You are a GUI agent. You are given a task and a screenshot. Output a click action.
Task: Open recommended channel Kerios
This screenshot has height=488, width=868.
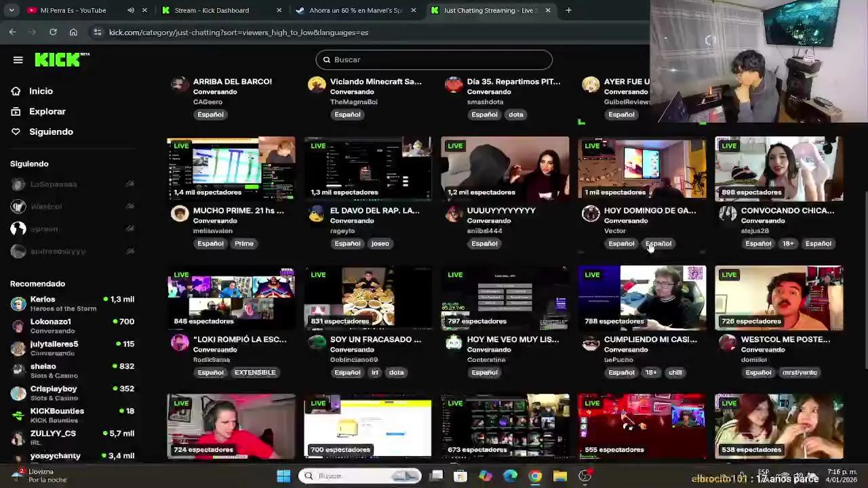(x=71, y=303)
